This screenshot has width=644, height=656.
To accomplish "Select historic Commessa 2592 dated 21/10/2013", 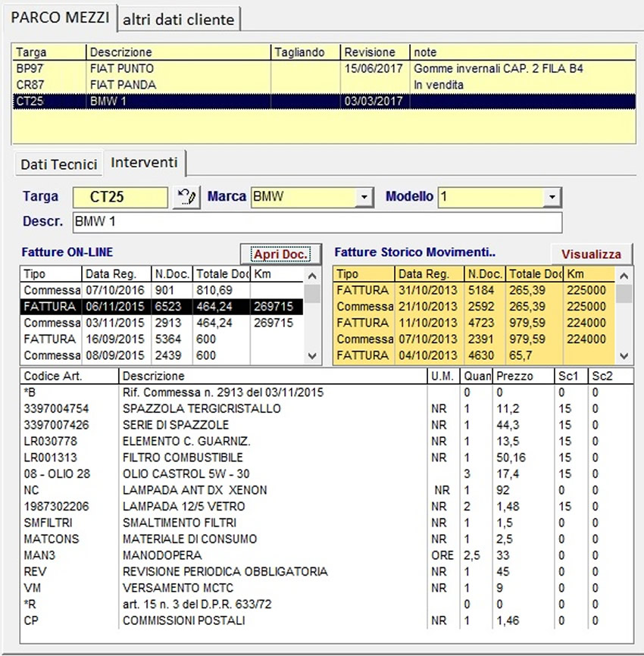I will 474,307.
